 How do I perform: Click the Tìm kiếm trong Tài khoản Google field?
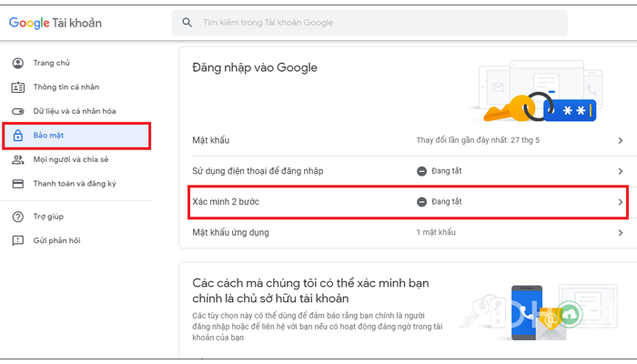pyautogui.click(x=369, y=23)
